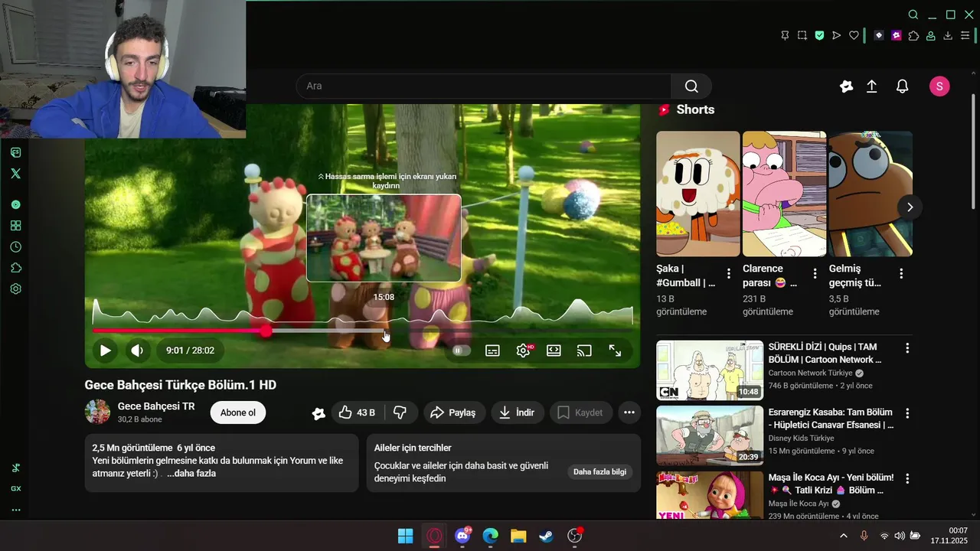The width and height of the screenshot is (980, 551).
Task: Open the S account avatar
Action: [x=939, y=86]
